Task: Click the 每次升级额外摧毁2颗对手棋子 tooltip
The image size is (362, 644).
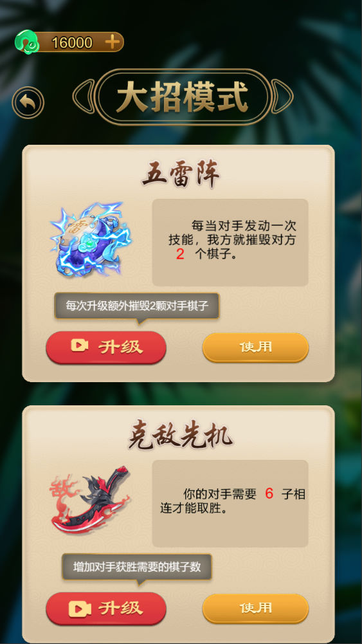Action: point(137,306)
